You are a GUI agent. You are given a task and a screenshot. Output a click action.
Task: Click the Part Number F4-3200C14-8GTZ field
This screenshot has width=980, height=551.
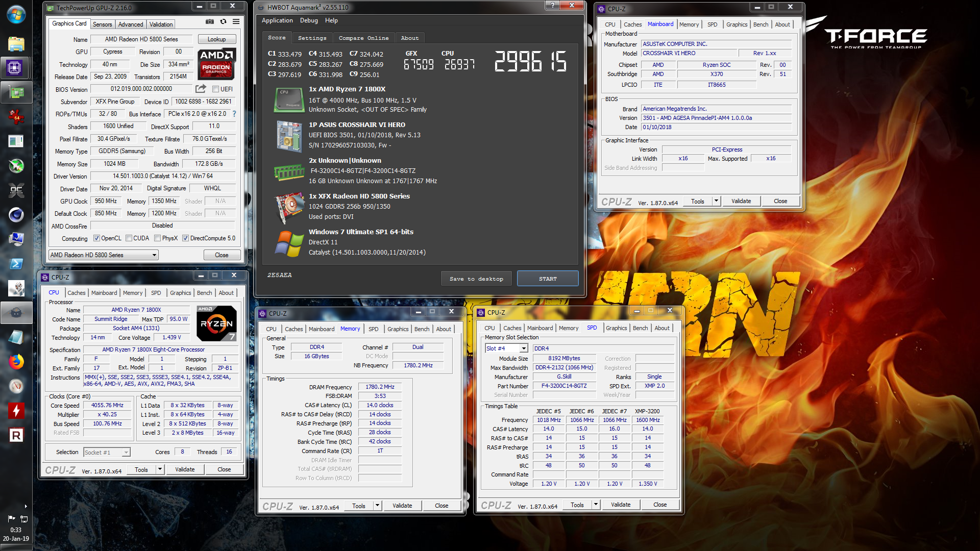click(x=564, y=386)
